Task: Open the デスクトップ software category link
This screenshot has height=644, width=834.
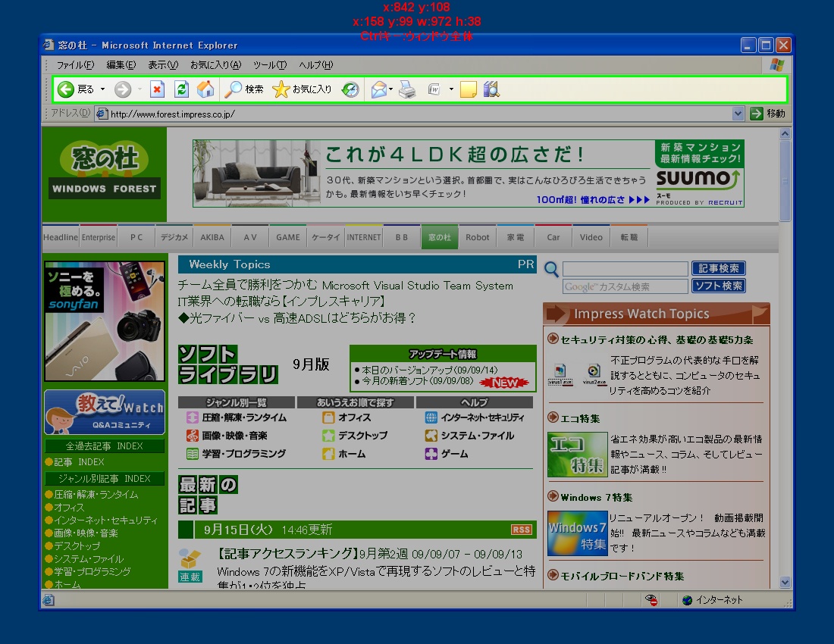Action: tap(362, 436)
